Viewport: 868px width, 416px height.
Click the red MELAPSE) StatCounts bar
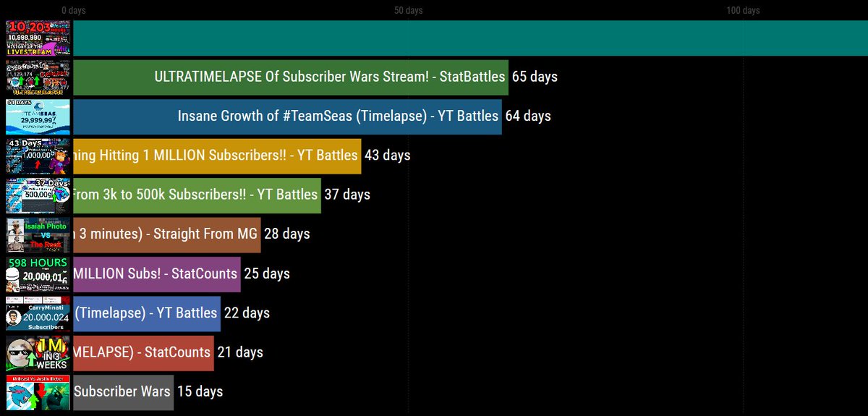[144, 353]
